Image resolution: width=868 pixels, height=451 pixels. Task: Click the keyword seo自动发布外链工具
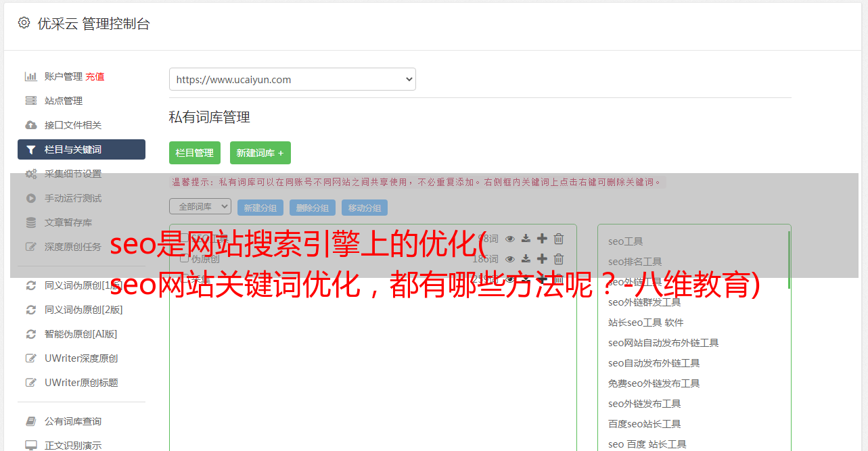pyautogui.click(x=654, y=363)
